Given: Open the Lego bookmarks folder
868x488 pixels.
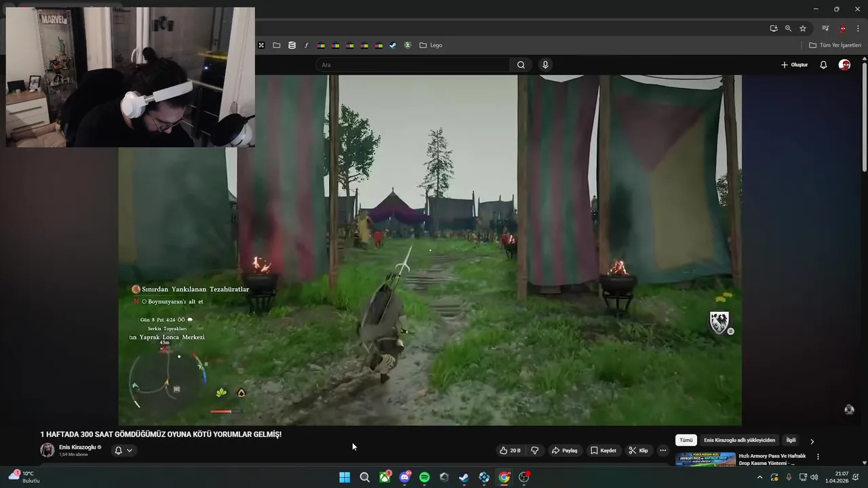Looking at the screenshot, I should [431, 45].
